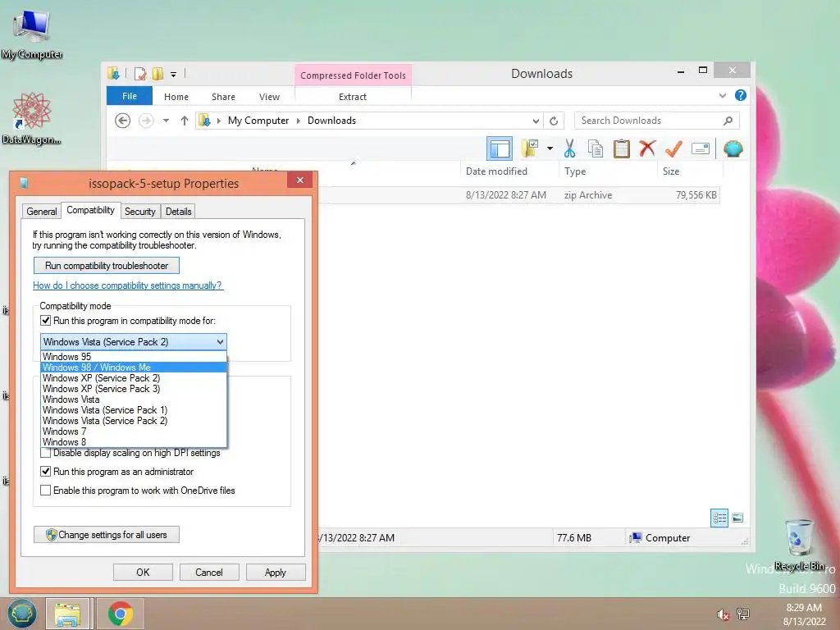The image size is (840, 630).
Task: Select Windows 98 / Windows Me option
Action: coord(134,367)
